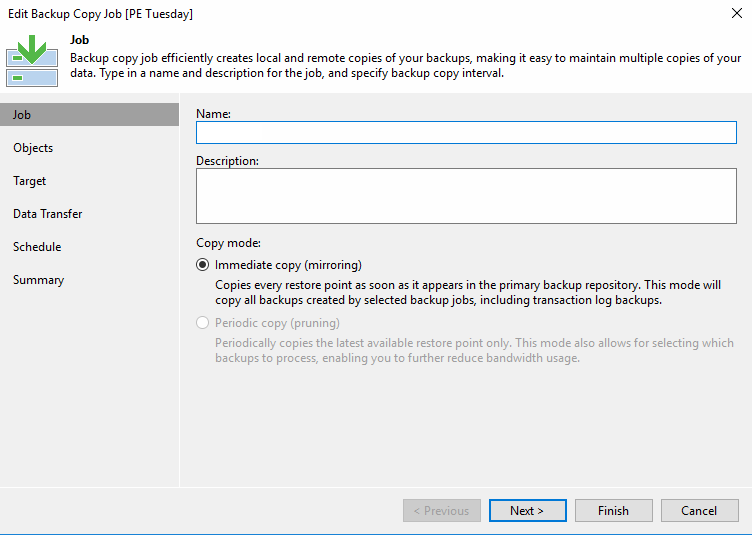
Task: Proceed with the Next button
Action: click(x=528, y=511)
